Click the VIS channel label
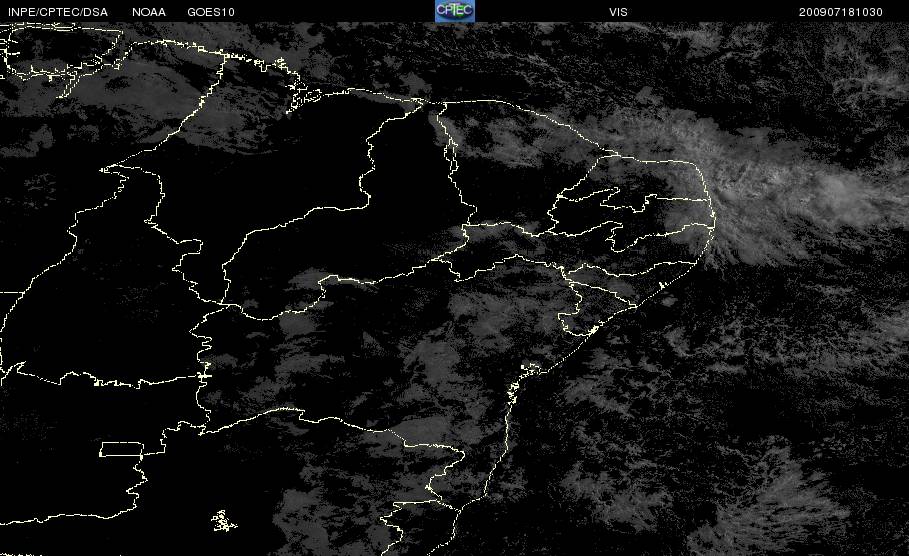909x556 pixels. click(618, 12)
